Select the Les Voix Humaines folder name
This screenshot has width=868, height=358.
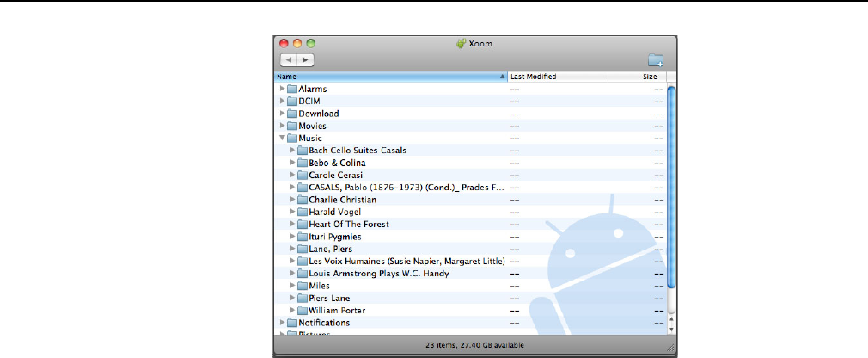[406, 261]
